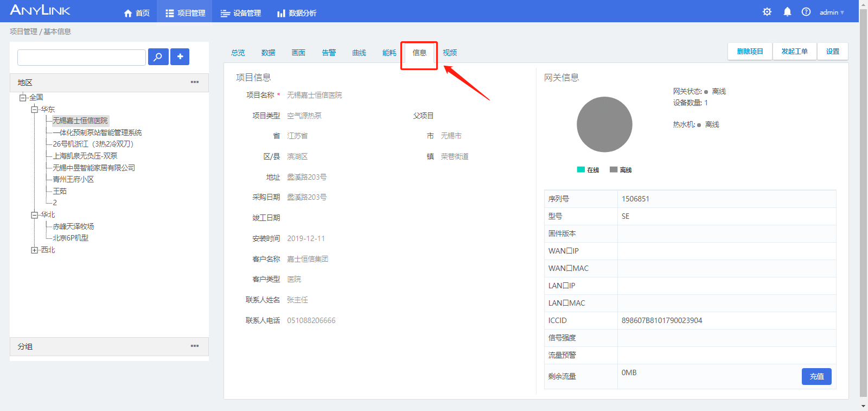Switch to 信息 tab
This screenshot has height=411, width=868.
pos(419,53)
